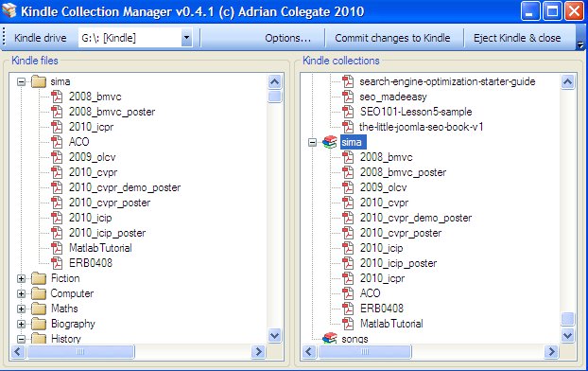Select 2010_icpr in Kindle files
Image resolution: width=588 pixels, height=371 pixels.
(91, 127)
